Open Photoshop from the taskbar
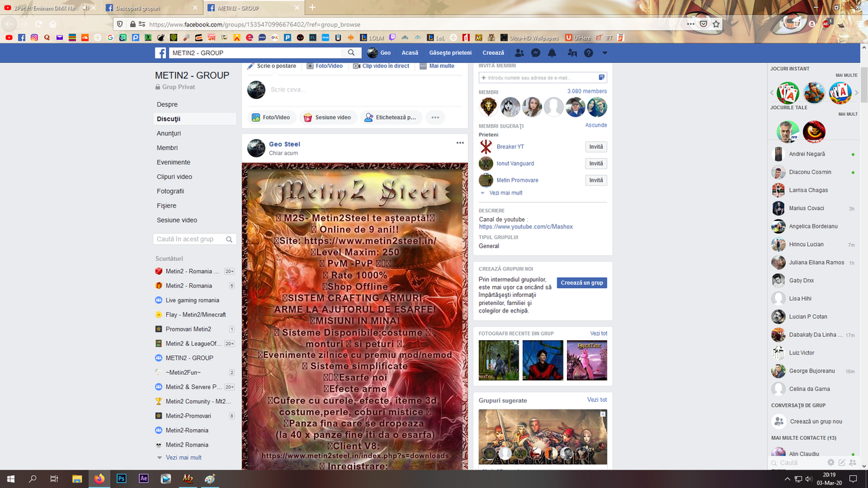This screenshot has height=488, width=868. point(121,479)
